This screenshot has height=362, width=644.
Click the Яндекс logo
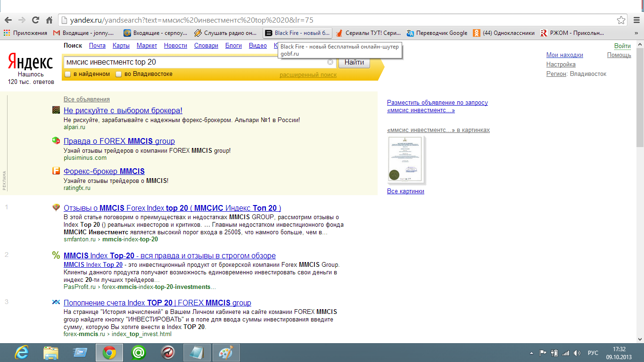(30, 61)
